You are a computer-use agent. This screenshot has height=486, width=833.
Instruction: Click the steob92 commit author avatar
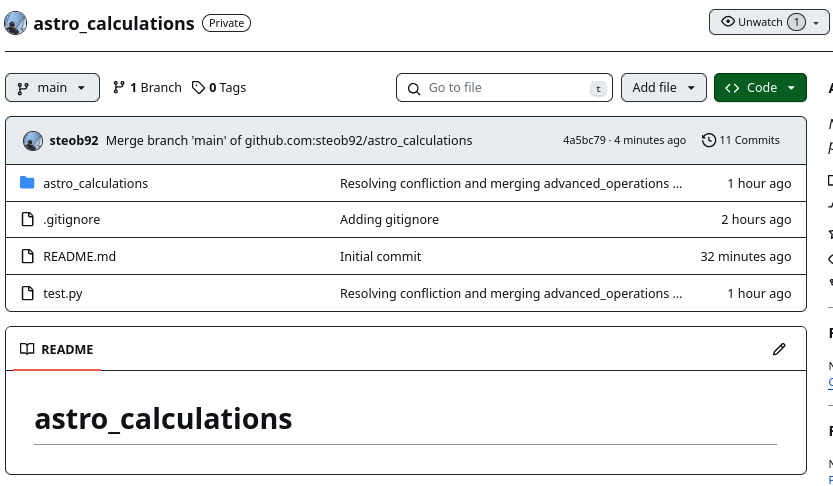click(33, 141)
